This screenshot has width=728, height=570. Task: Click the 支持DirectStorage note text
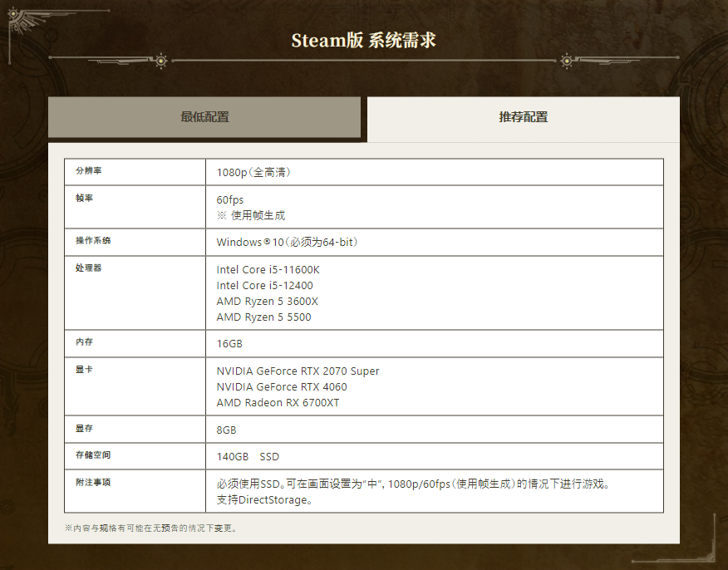264,499
